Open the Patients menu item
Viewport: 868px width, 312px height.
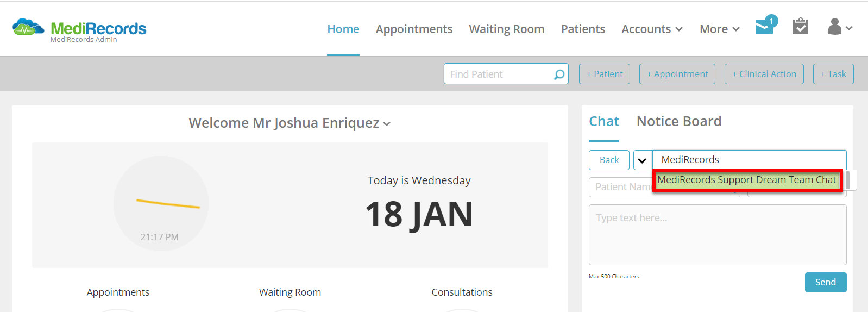(583, 29)
